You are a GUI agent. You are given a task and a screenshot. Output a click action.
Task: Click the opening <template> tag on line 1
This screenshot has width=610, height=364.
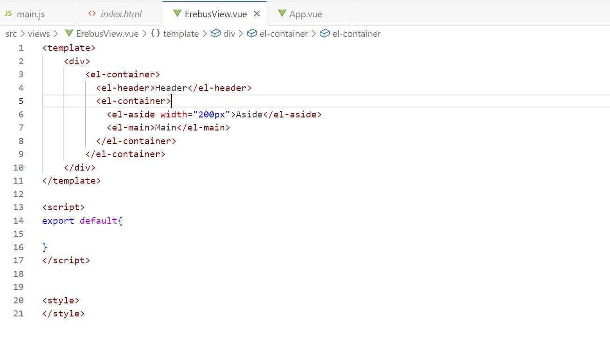69,48
